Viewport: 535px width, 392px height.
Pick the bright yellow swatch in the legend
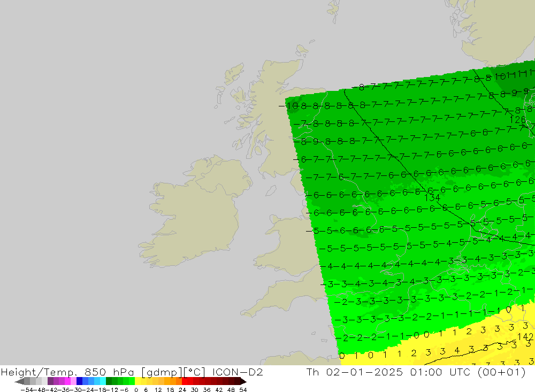[x=138, y=382]
